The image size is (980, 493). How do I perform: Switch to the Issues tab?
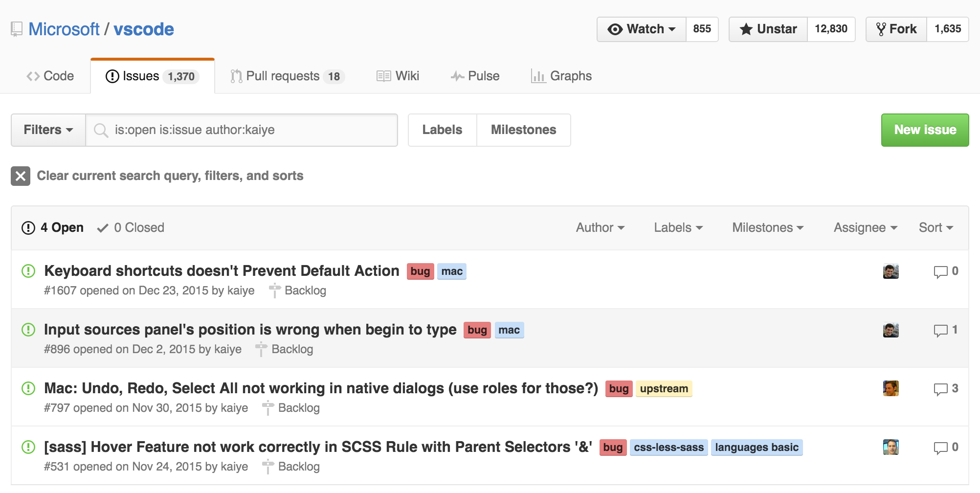(x=153, y=76)
